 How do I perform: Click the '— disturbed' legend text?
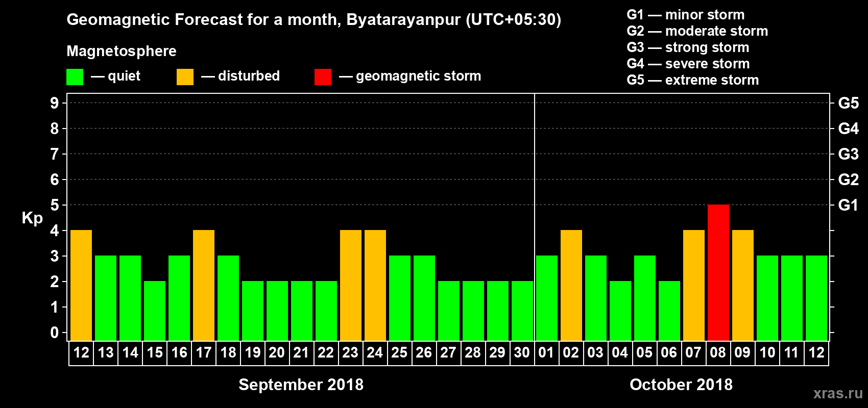tap(240, 76)
